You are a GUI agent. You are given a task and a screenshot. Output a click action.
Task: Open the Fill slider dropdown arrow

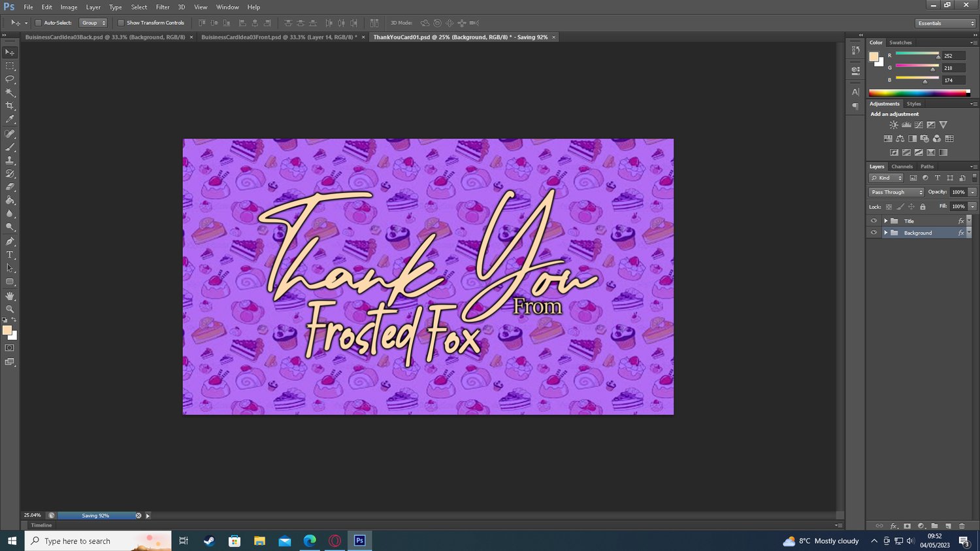[973, 207]
